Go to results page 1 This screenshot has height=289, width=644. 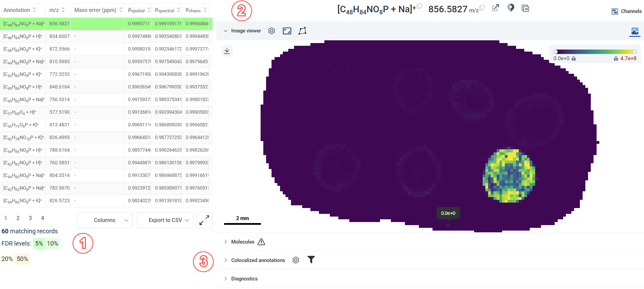tap(6, 218)
